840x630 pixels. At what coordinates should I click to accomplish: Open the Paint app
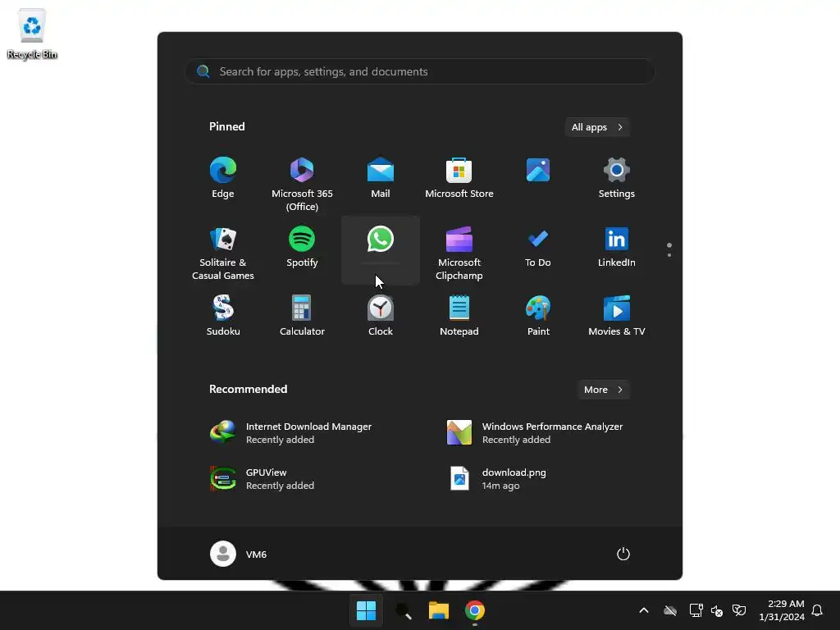538,316
